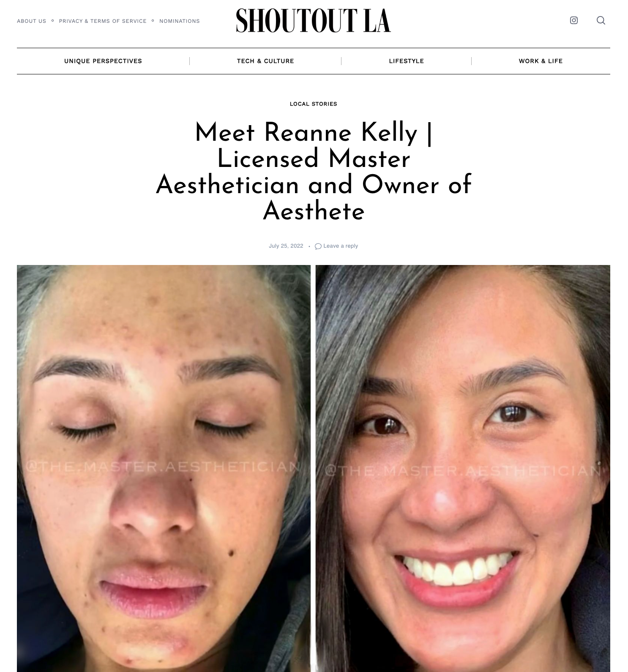Select the Tech & Culture menu item
Screen dimensions: 628x672
pos(265,61)
